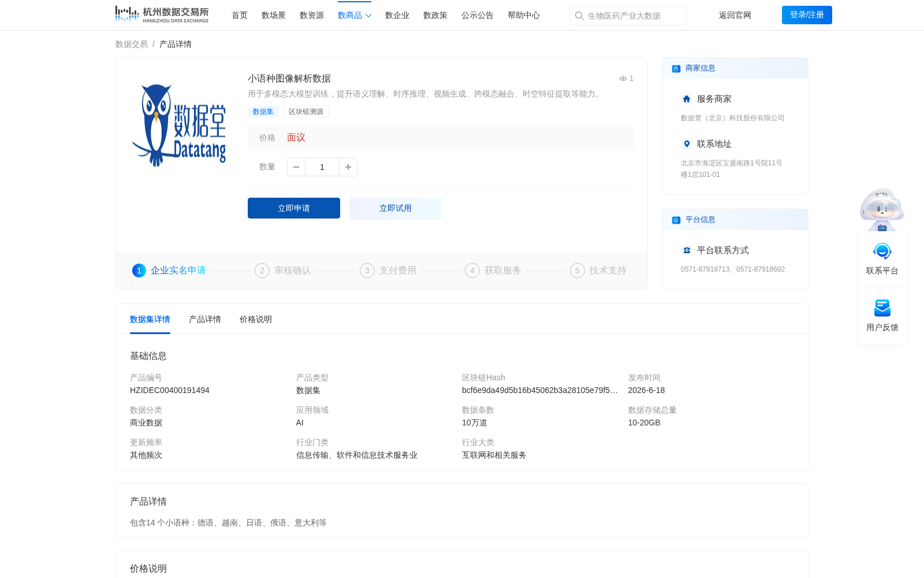Click the 数据集 tag

coord(263,112)
